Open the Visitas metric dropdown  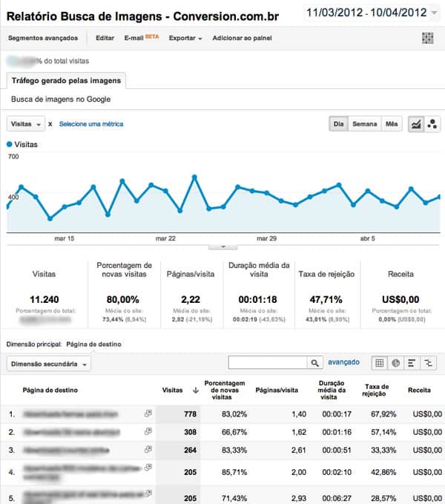(x=26, y=124)
